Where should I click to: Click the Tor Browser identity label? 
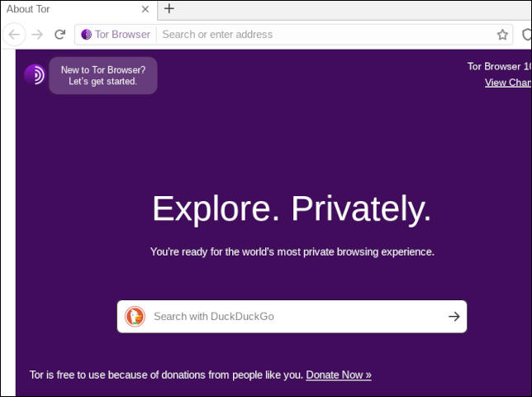point(122,34)
